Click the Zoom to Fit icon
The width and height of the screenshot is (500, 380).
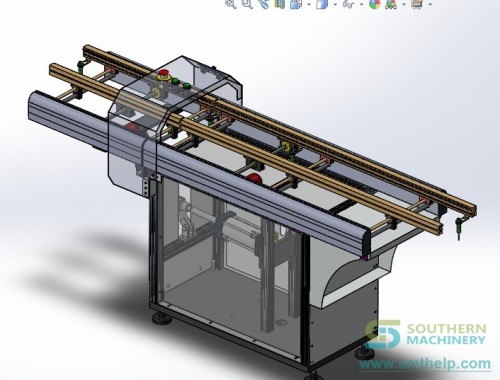coord(231,4)
